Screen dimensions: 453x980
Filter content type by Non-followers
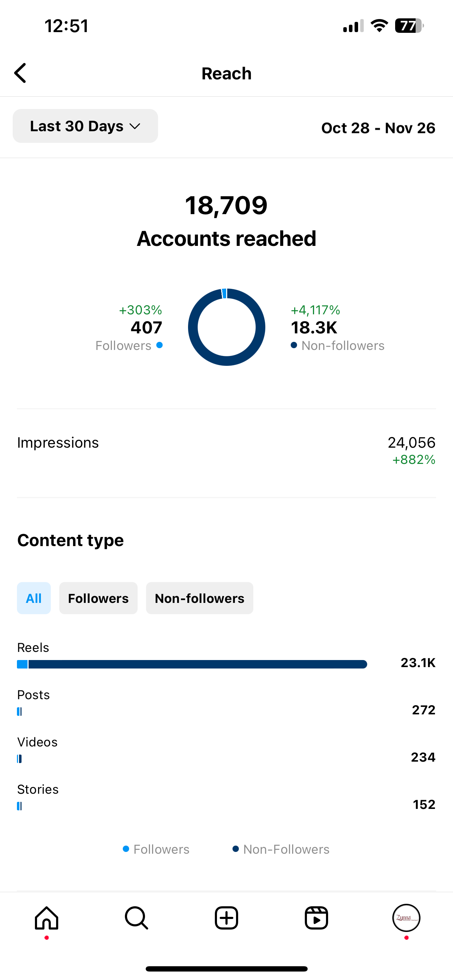click(199, 598)
